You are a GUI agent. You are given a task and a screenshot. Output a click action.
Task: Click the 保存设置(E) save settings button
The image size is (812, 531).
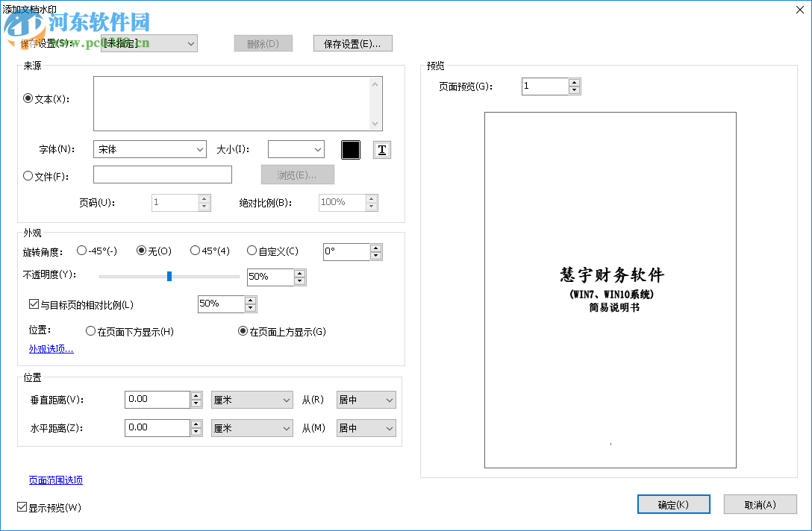point(352,43)
